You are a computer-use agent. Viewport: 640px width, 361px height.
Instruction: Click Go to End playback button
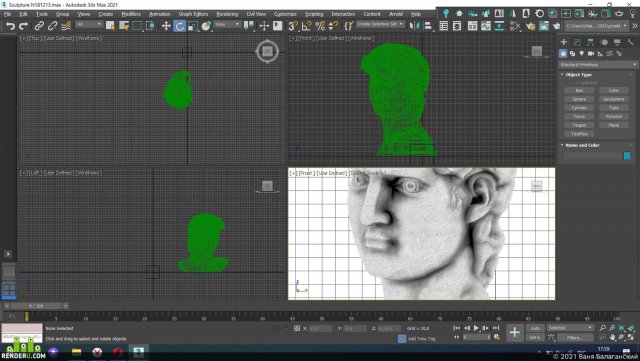(x=496, y=328)
